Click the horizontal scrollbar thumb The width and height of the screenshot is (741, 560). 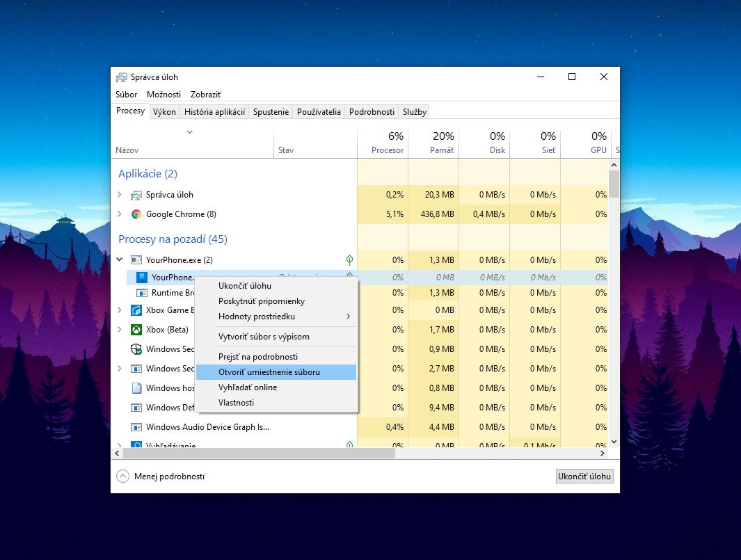tap(259, 453)
